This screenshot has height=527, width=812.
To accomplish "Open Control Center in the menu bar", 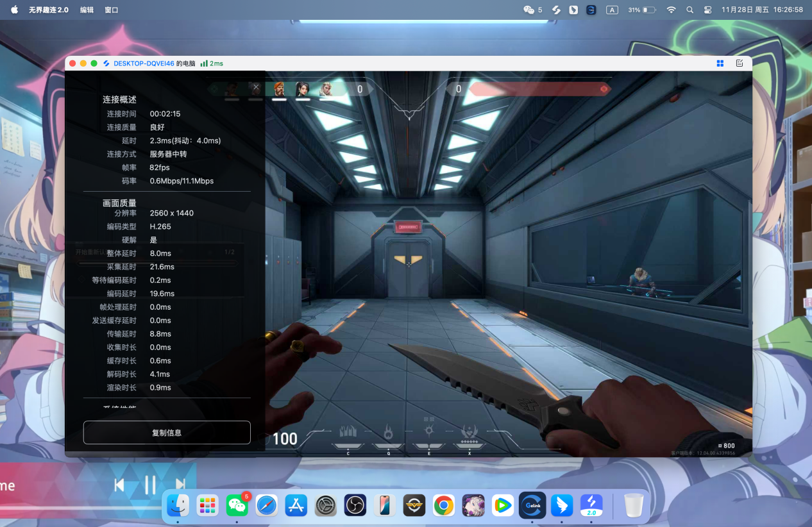I will click(x=708, y=10).
